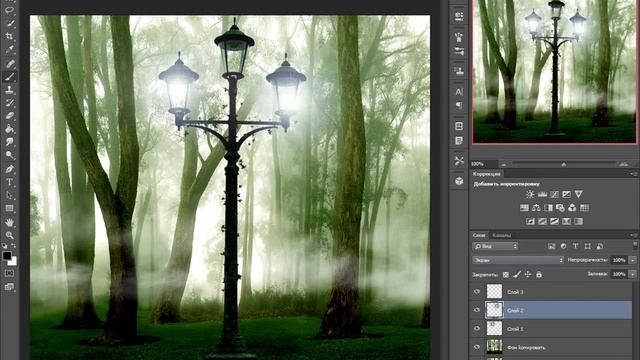Toggle Quick Mask mode
640x360 pixels.
9,273
